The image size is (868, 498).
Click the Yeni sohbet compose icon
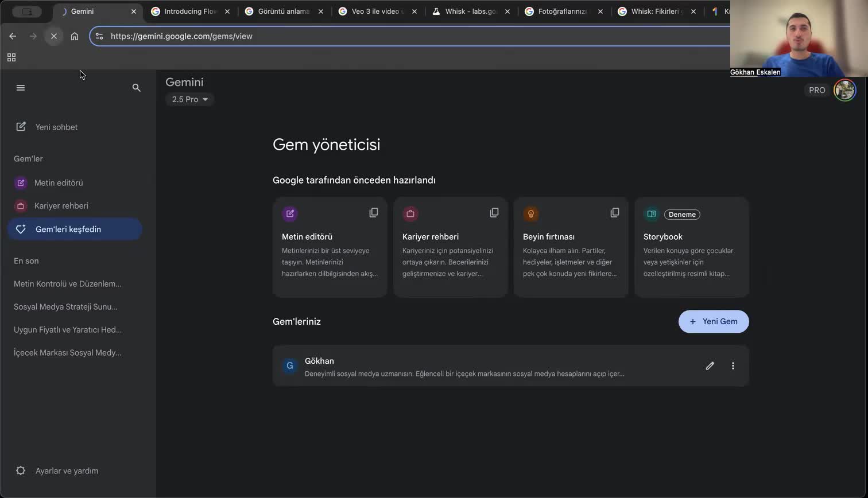21,127
